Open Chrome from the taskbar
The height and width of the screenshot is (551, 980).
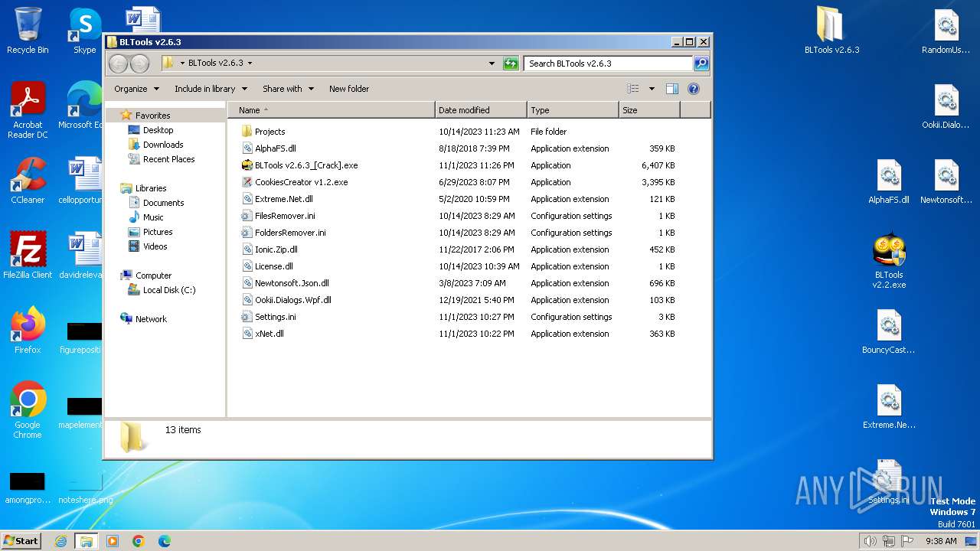139,541
